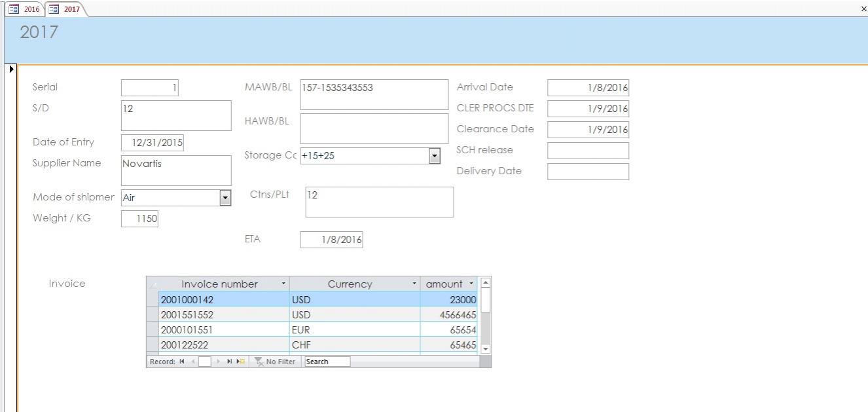
Task: Click the Weight / KG field
Action: [x=139, y=219]
